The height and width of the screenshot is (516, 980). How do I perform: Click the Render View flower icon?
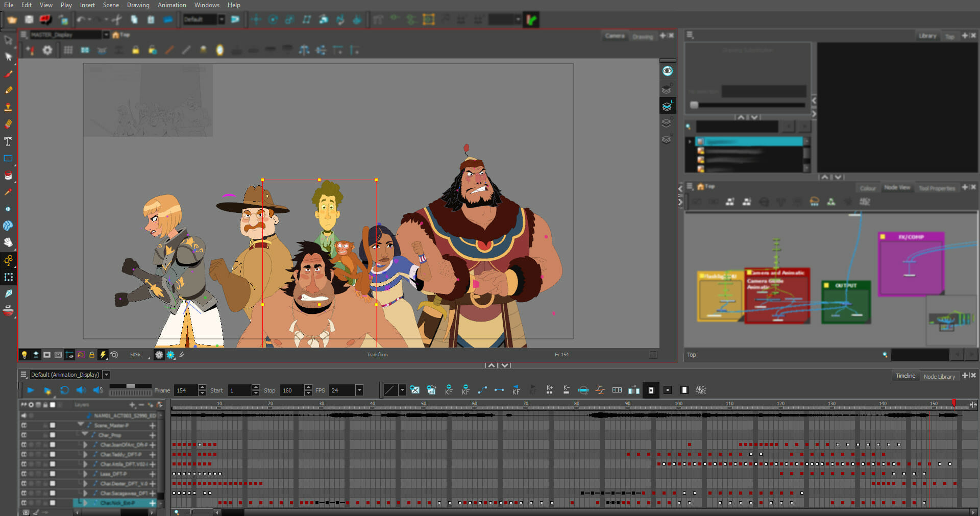click(x=170, y=355)
